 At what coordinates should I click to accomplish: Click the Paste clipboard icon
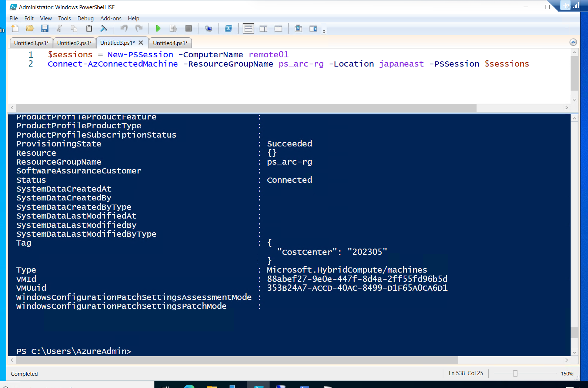(x=89, y=28)
